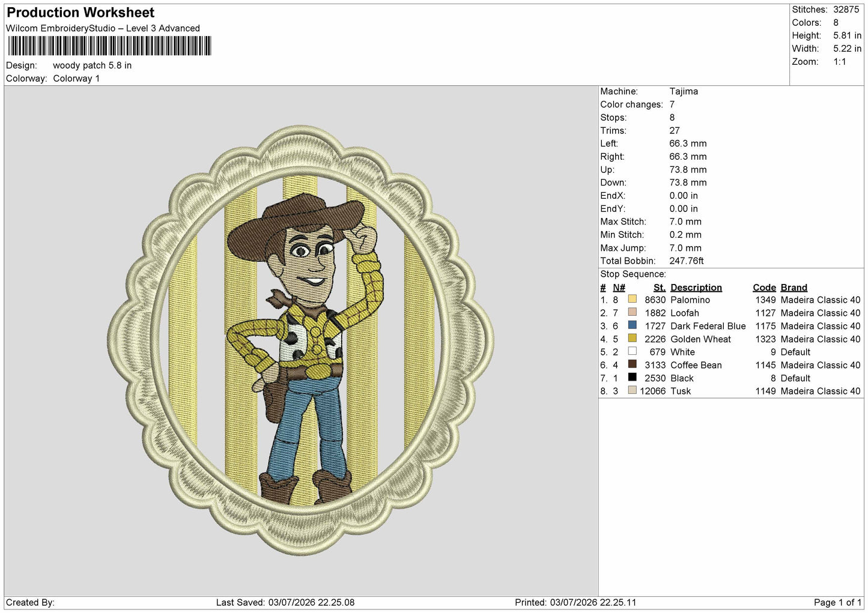
Task: Click the Total Bobbin value 247.76ft
Action: coord(687,261)
